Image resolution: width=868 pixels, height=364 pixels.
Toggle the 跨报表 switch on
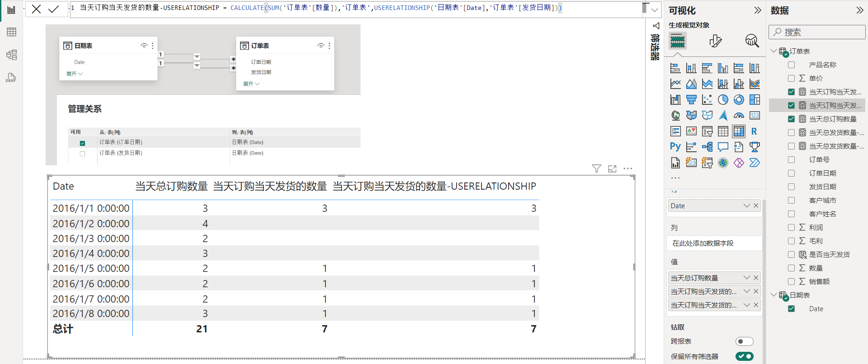point(744,341)
